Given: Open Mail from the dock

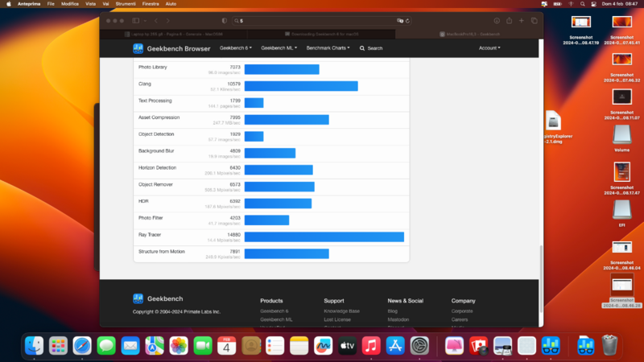Looking at the screenshot, I should [130, 346].
